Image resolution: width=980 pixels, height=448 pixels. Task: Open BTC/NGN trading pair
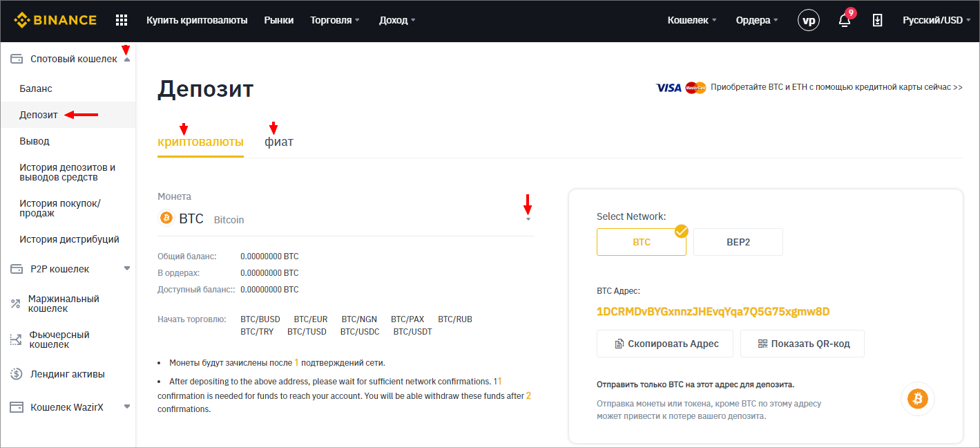tap(359, 319)
